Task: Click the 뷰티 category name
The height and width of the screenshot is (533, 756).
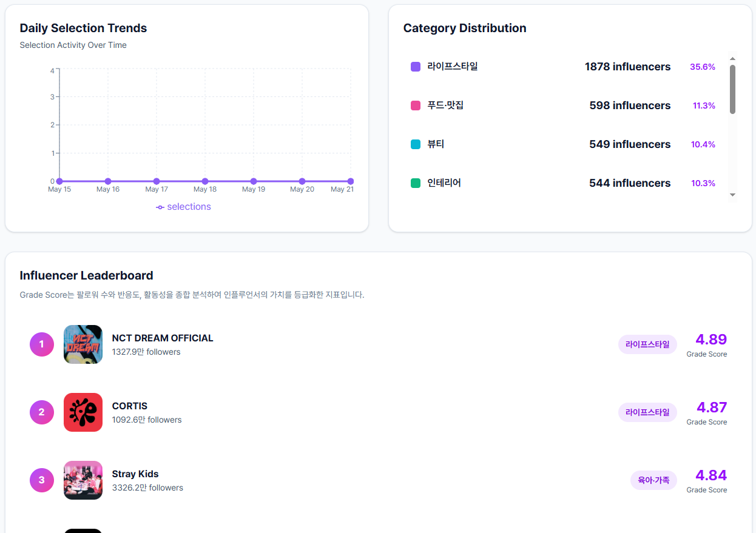Action: pyautogui.click(x=436, y=144)
